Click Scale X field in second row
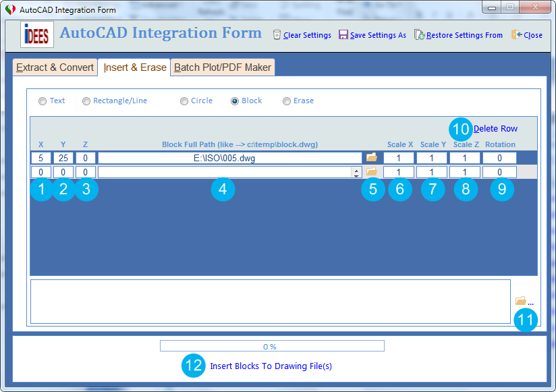Image resolution: width=556 pixels, height=392 pixels. click(x=399, y=172)
